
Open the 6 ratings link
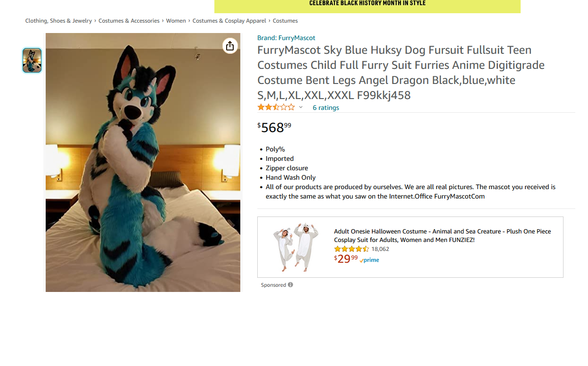(326, 108)
